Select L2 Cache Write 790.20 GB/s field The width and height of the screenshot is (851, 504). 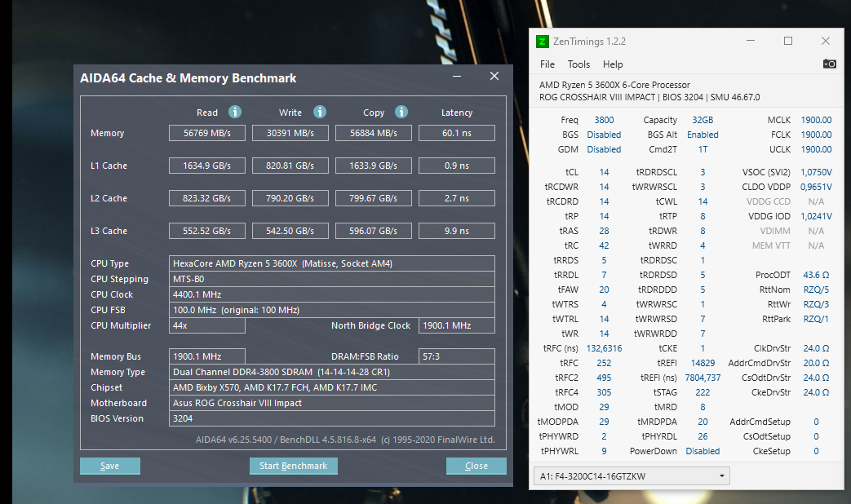pos(290,198)
